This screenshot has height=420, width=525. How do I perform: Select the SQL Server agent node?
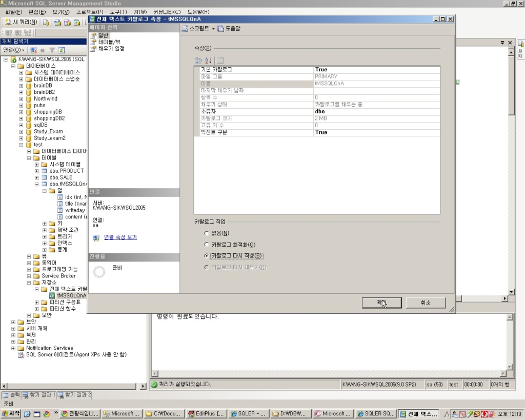tap(76, 354)
